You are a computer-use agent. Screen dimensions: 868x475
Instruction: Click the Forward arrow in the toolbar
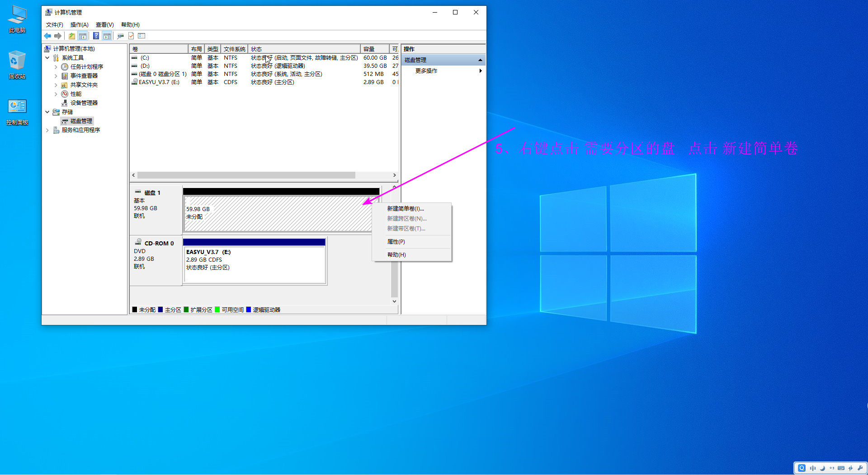tap(58, 36)
